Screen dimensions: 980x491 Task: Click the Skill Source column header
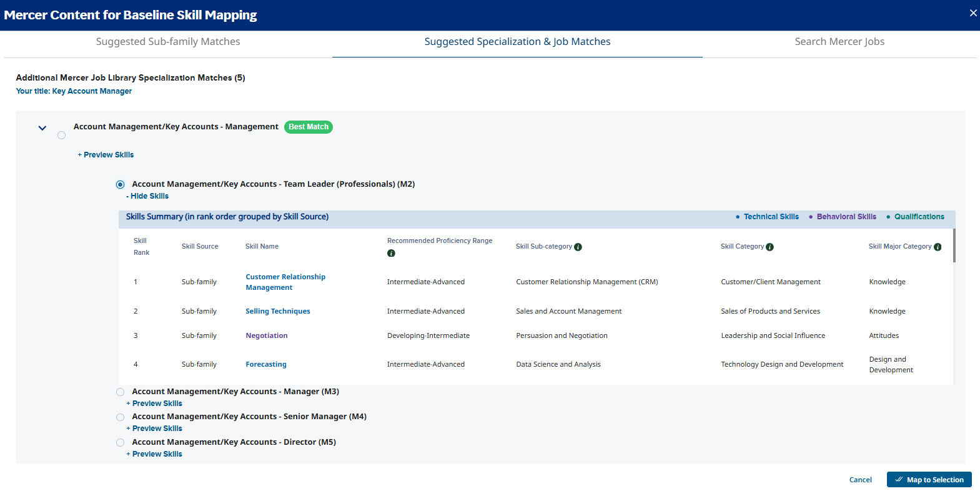coord(200,247)
